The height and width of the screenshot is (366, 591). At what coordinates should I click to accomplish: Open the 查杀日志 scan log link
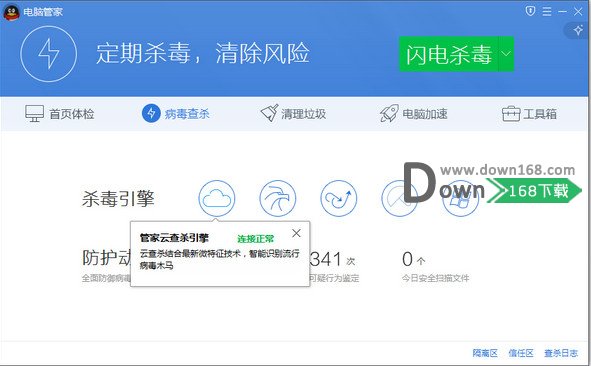tap(561, 353)
